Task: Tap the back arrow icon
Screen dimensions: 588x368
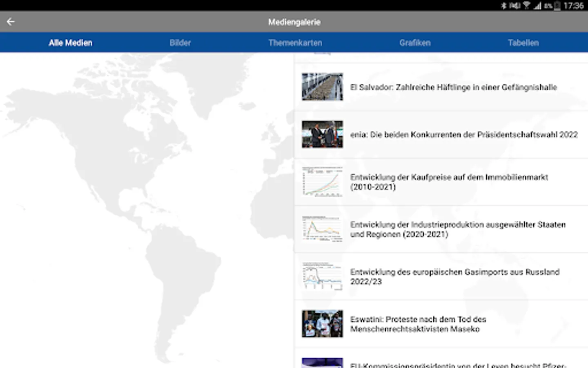Action: [11, 22]
